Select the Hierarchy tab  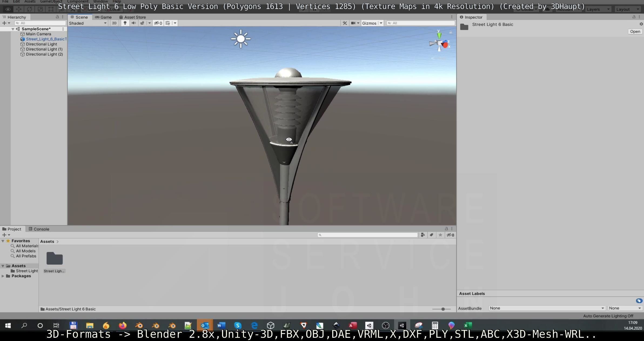click(x=14, y=17)
